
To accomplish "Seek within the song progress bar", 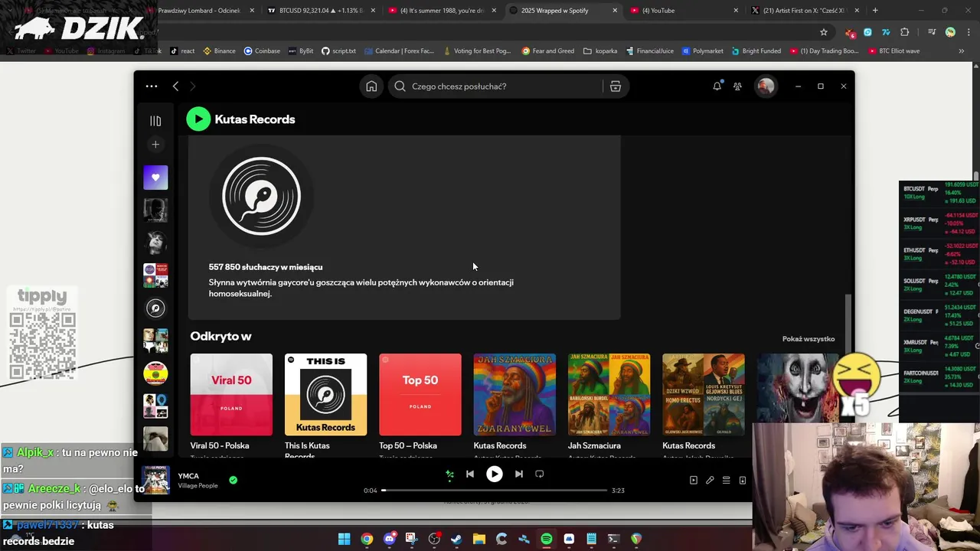I will tap(495, 490).
